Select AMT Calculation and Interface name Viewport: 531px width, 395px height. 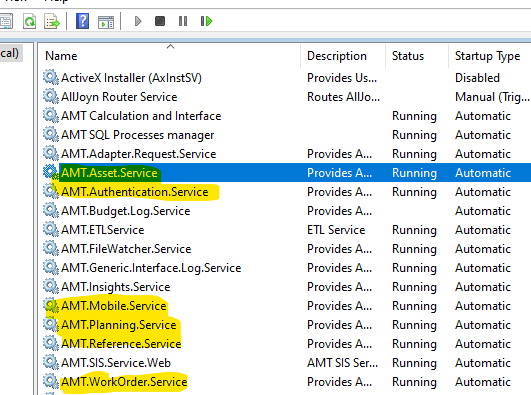coord(141,116)
